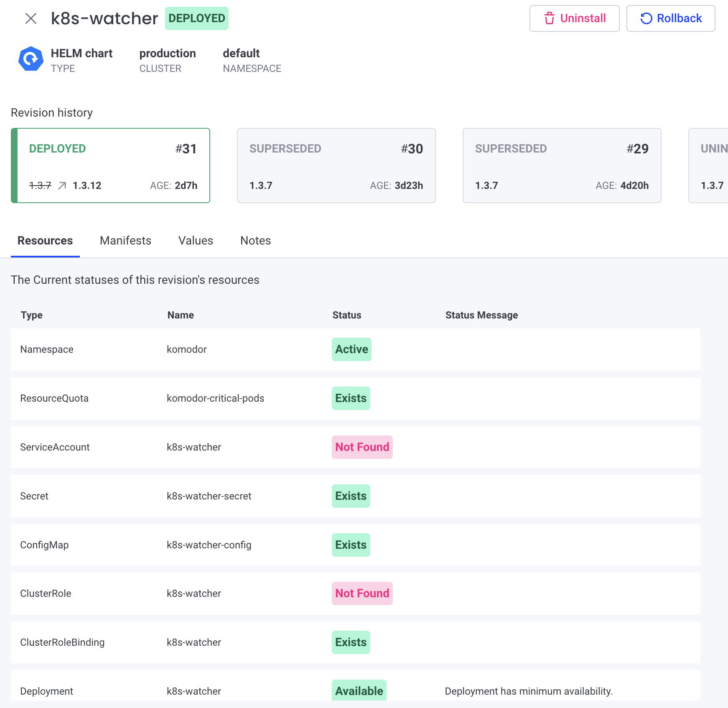Click Not Found badge for ServiceAccount
The image size is (728, 708).
pos(362,447)
